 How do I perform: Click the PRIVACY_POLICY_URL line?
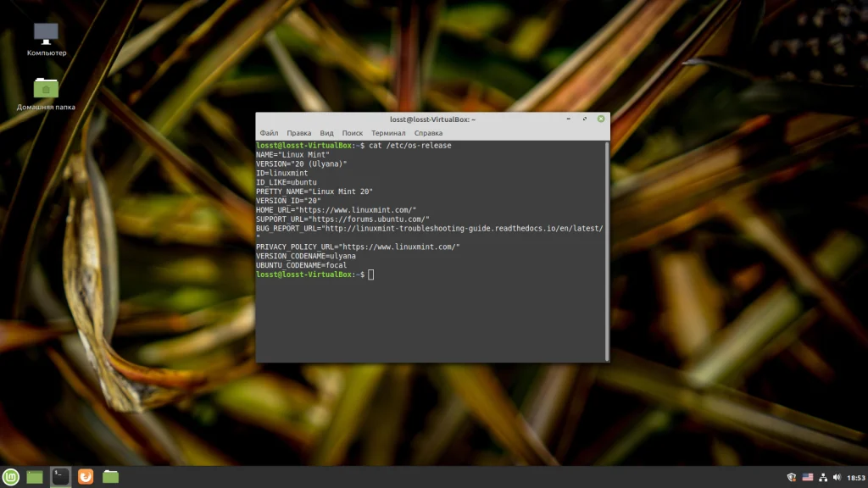358,247
